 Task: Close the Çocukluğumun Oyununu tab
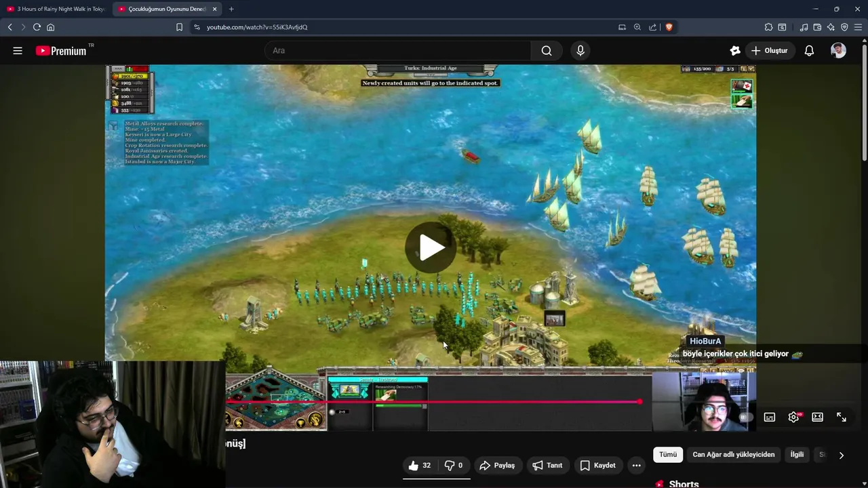pyautogui.click(x=214, y=9)
